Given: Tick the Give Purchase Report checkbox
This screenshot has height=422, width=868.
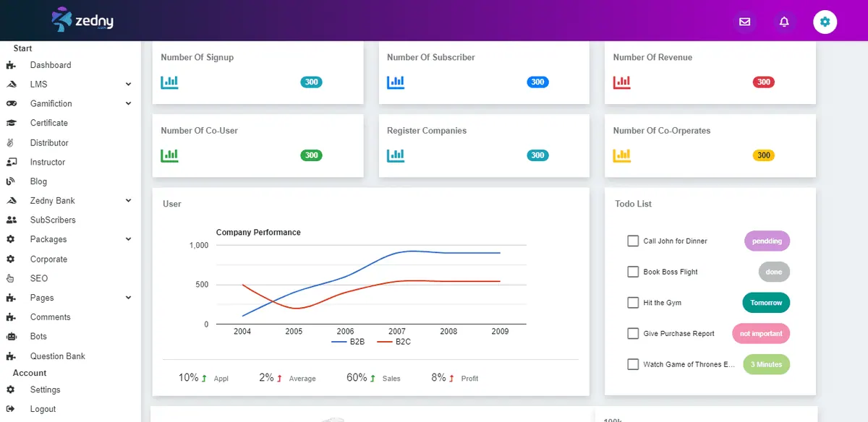Looking at the screenshot, I should pos(633,334).
